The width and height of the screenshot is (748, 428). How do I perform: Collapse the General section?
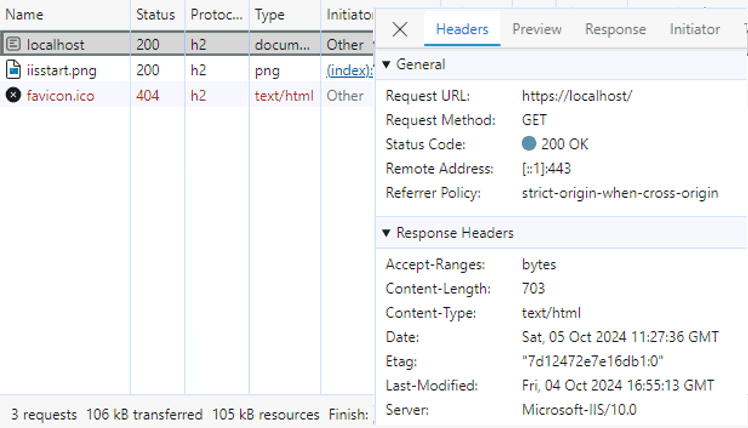(386, 64)
